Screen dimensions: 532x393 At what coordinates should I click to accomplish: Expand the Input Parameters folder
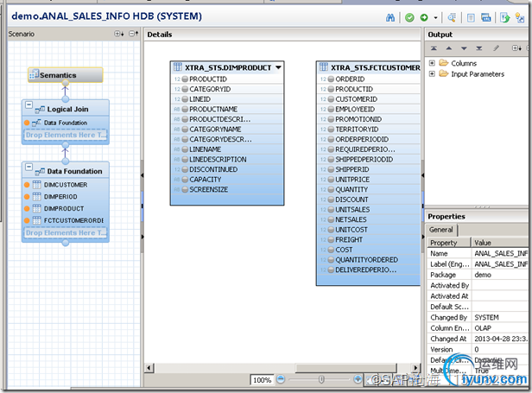click(x=432, y=74)
